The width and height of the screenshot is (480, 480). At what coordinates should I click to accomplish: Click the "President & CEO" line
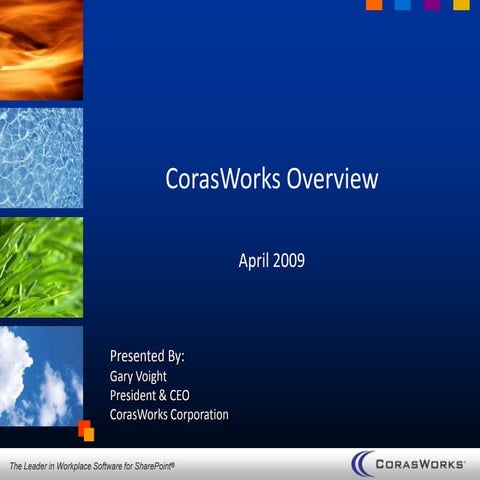(x=150, y=395)
